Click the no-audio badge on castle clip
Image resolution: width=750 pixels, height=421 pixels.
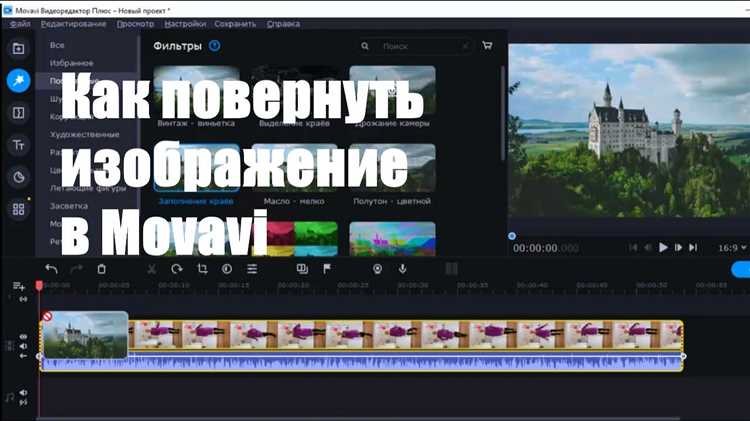click(47, 317)
